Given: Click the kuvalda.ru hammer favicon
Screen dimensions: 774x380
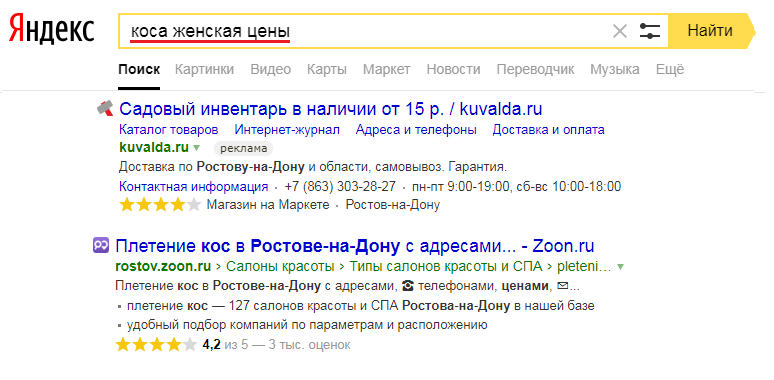Looking at the screenshot, I should (x=105, y=108).
